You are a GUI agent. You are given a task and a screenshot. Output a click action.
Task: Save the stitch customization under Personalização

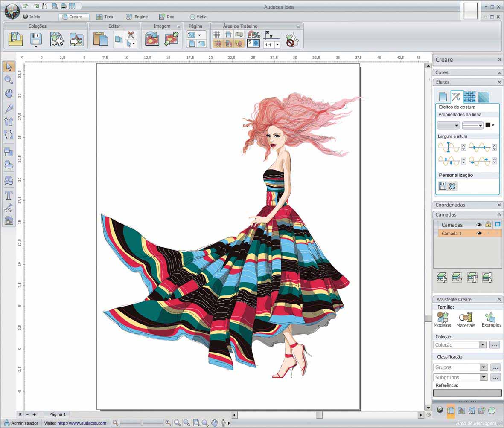[x=443, y=186]
